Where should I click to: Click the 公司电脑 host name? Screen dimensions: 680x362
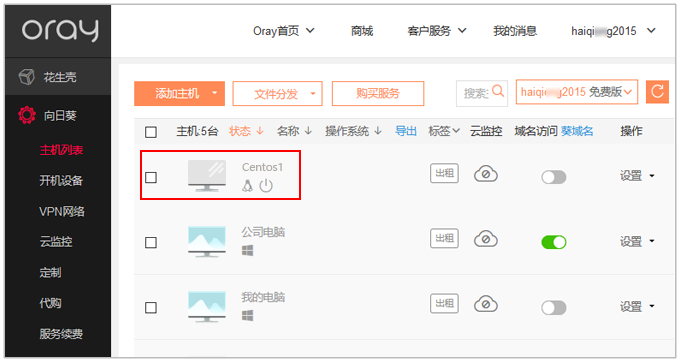coord(263,232)
